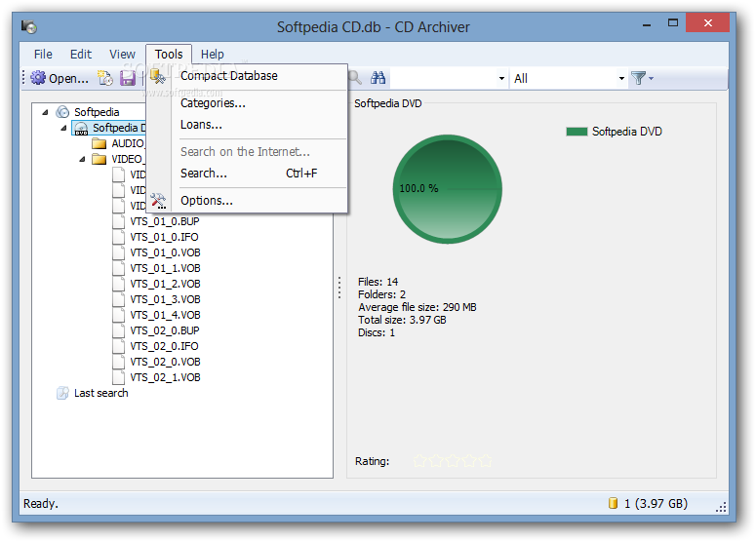Select VTS_01_1.VOB in the tree

pyautogui.click(x=165, y=268)
